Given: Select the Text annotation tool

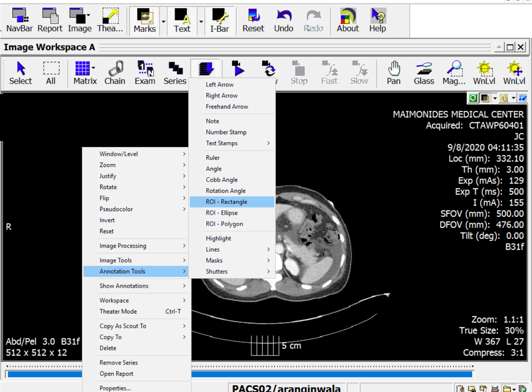Looking at the screenshot, I should [182, 21].
